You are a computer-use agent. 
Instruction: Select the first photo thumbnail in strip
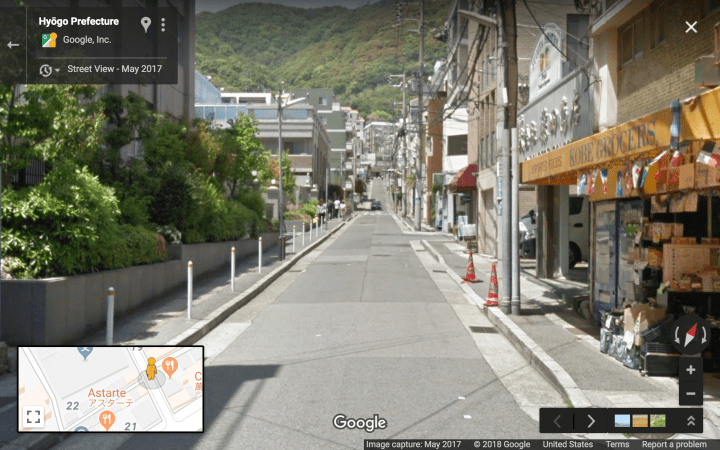click(622, 421)
